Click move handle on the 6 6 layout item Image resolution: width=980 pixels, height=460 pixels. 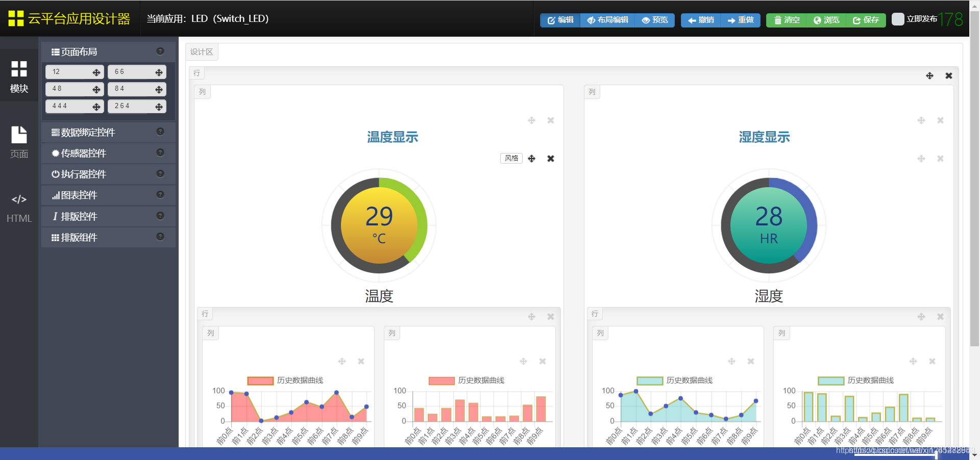click(x=159, y=72)
